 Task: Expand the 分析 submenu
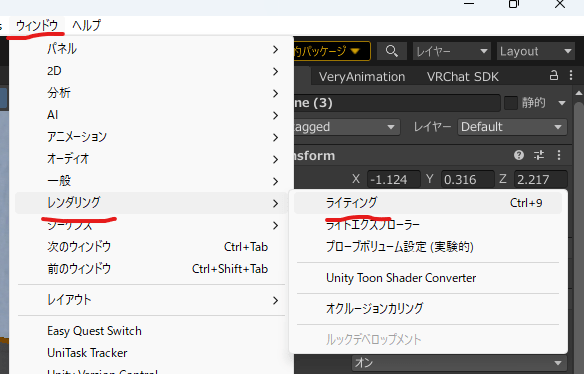point(151,93)
